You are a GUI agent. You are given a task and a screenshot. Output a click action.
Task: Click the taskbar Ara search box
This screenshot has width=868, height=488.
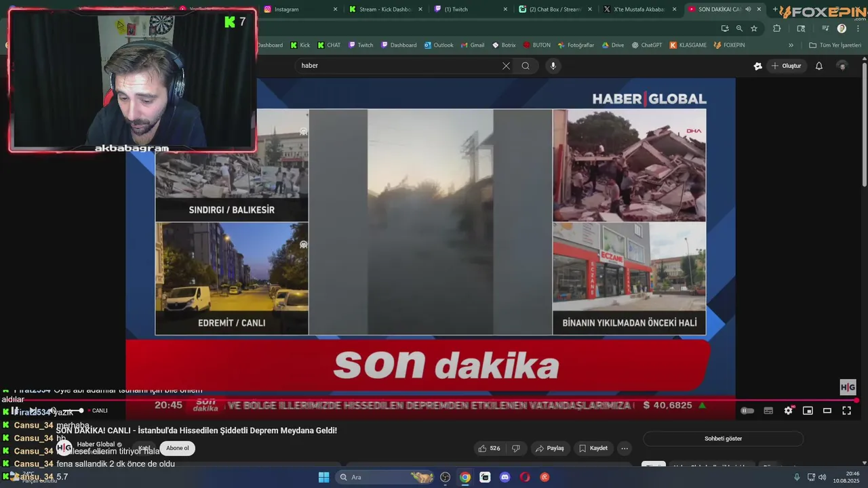pos(386,477)
